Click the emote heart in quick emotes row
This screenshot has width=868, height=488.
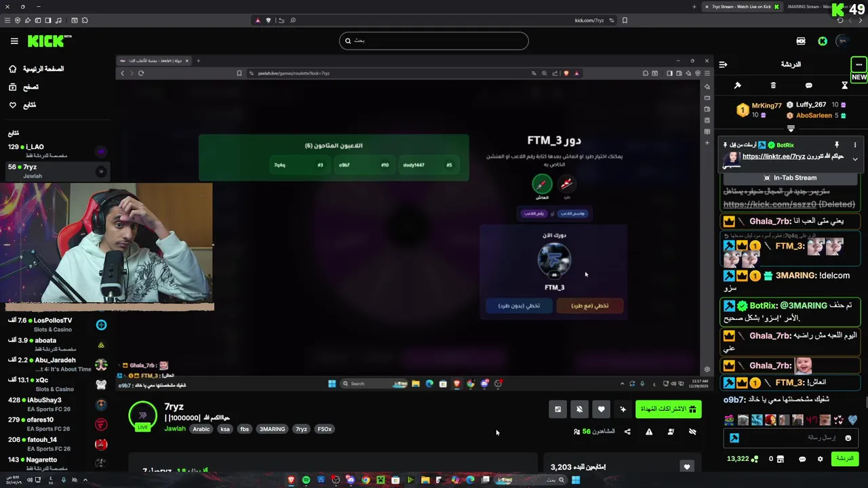click(852, 420)
